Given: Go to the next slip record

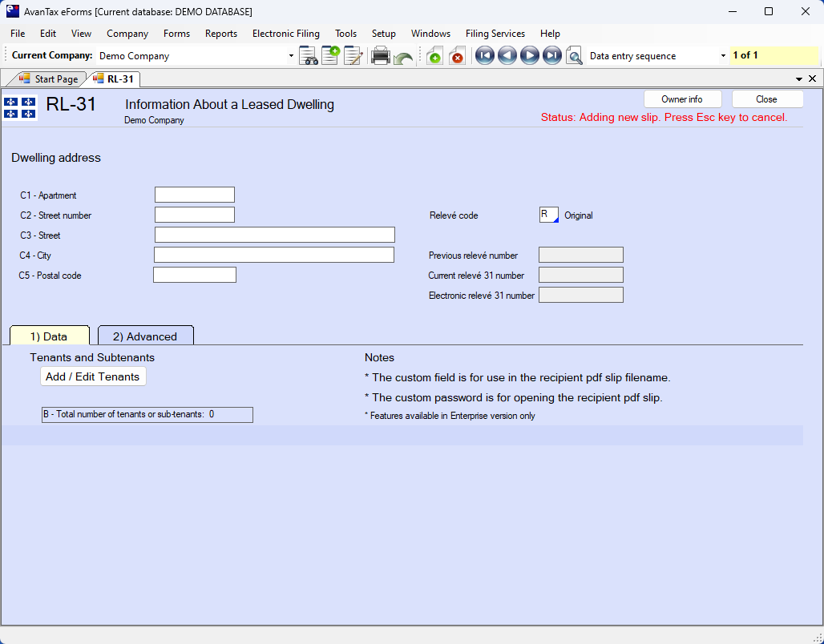Looking at the screenshot, I should (x=529, y=56).
